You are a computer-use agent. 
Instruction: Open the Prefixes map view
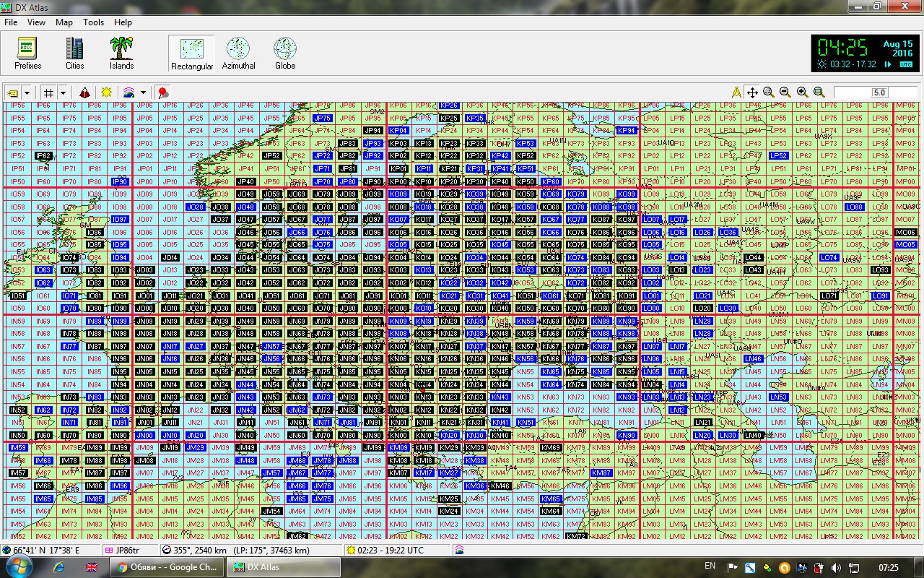point(27,53)
